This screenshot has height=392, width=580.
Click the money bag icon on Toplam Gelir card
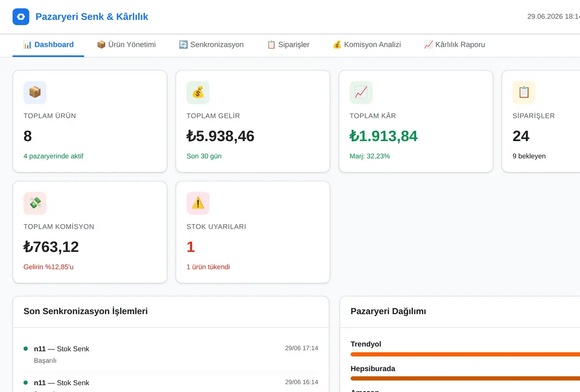198,92
